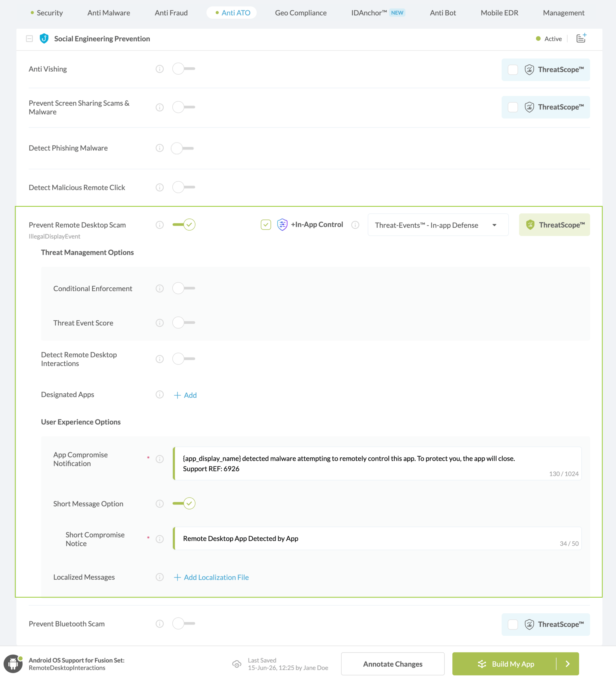Click the Active status label
Image resolution: width=616 pixels, height=681 pixels.
coord(553,39)
